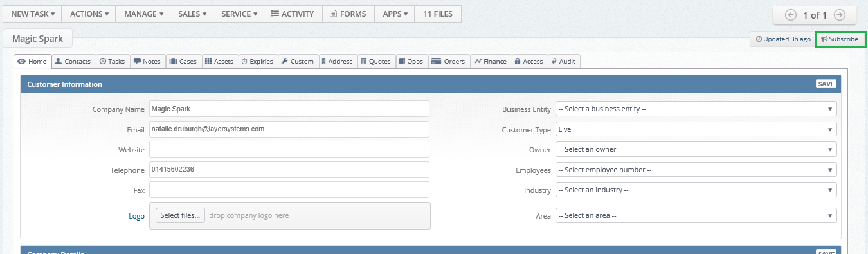The image size is (868, 254).
Task: Open the Industry dropdown
Action: tap(696, 190)
